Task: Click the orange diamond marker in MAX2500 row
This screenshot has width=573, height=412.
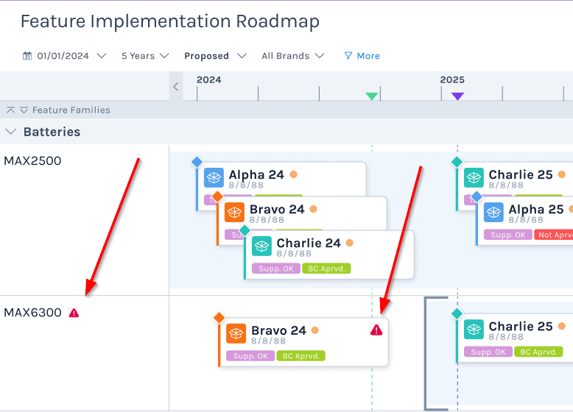Action: pos(217,197)
